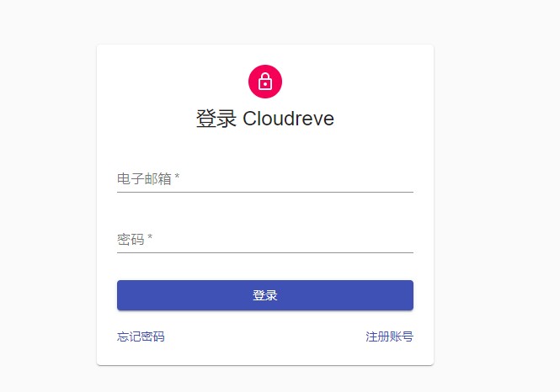Click the required asterisk beside 密码
The width and height of the screenshot is (560, 392).
click(x=150, y=239)
